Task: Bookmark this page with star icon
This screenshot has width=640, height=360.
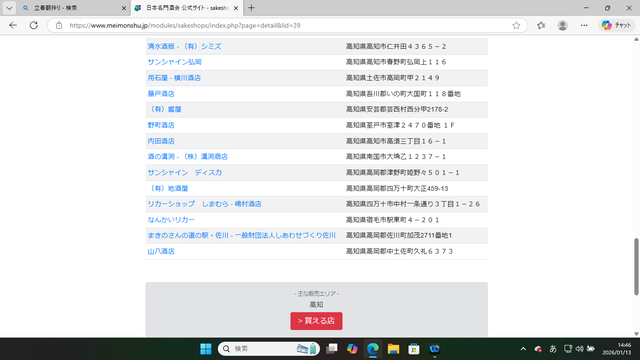Action: [516, 25]
